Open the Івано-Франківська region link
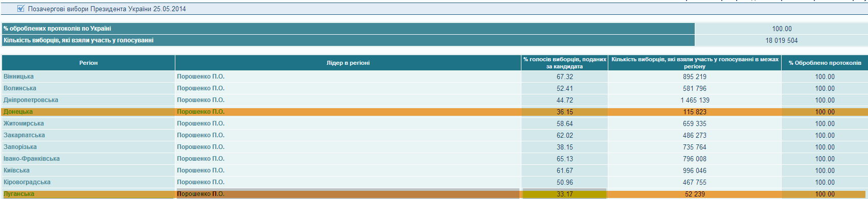Screen dimensions: 868x199 click(x=32, y=159)
